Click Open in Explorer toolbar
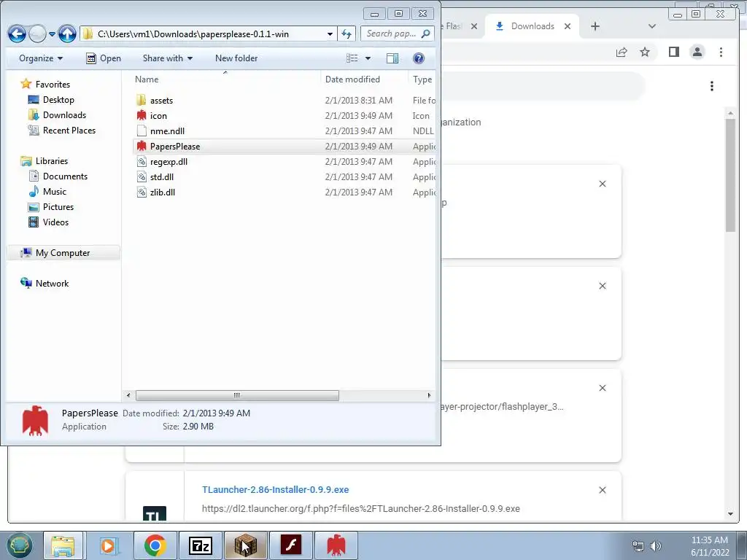747x560 pixels. 104,58
